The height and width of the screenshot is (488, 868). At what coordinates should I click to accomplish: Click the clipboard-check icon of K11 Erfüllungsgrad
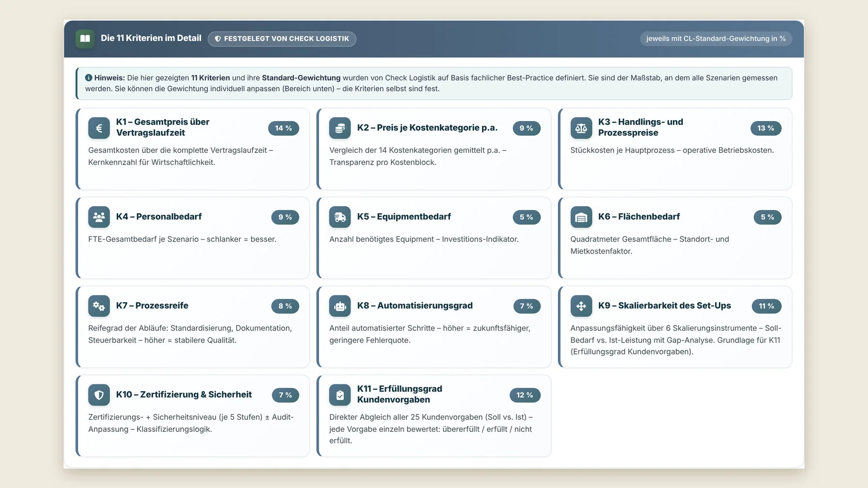pos(340,395)
